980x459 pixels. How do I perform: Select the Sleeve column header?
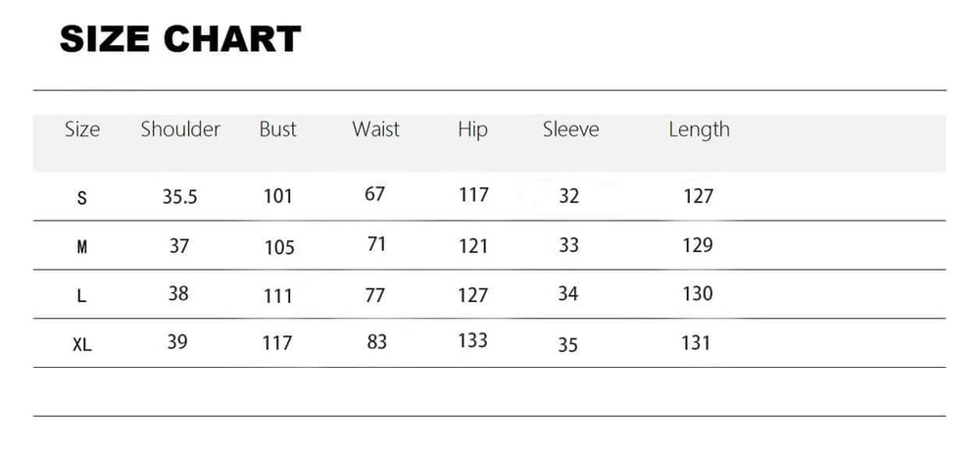coord(570,129)
